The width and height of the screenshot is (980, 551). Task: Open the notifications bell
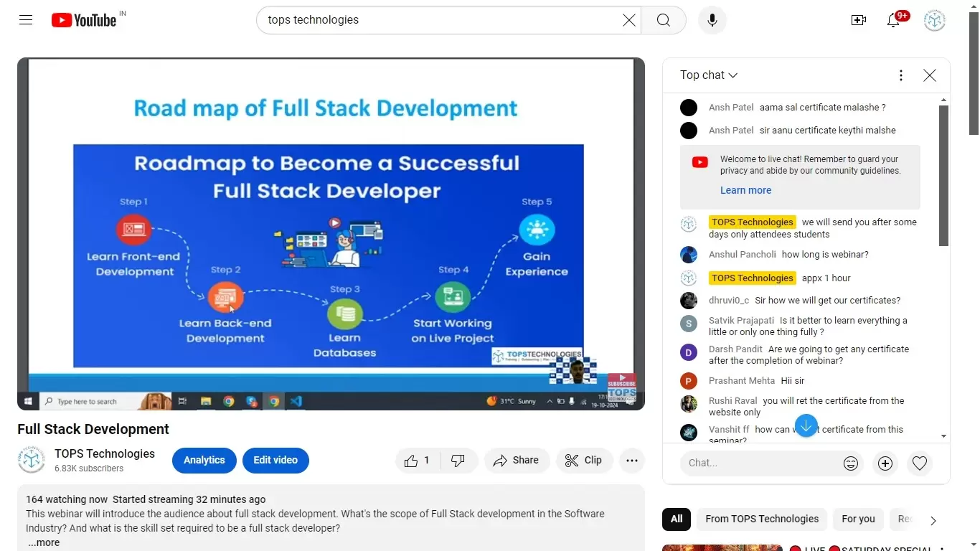tap(893, 20)
